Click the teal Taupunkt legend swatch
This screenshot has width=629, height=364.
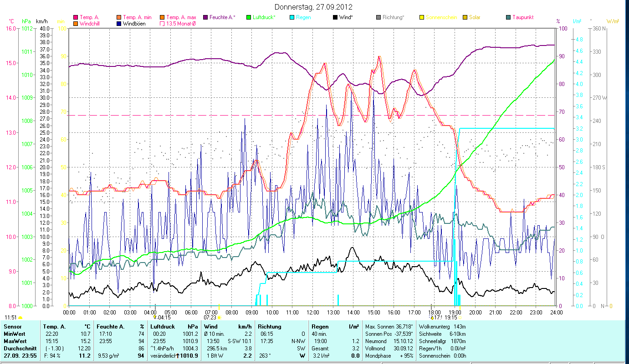[508, 17]
